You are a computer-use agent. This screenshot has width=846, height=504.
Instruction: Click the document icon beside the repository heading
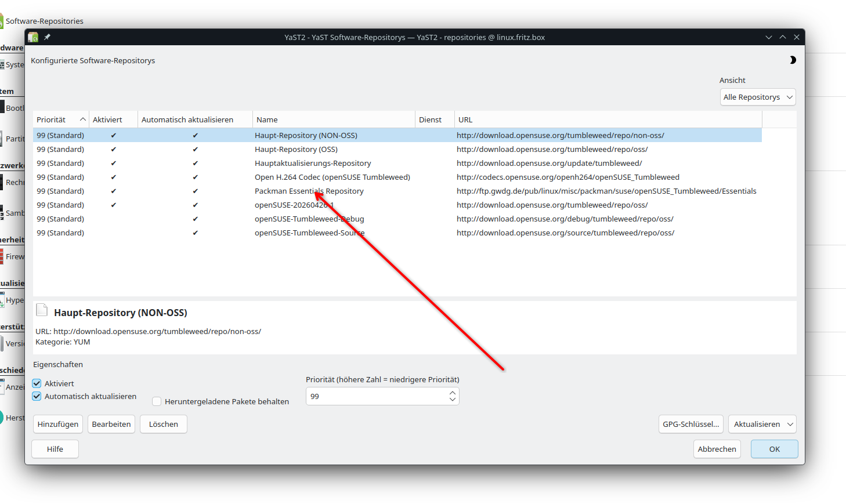click(42, 309)
